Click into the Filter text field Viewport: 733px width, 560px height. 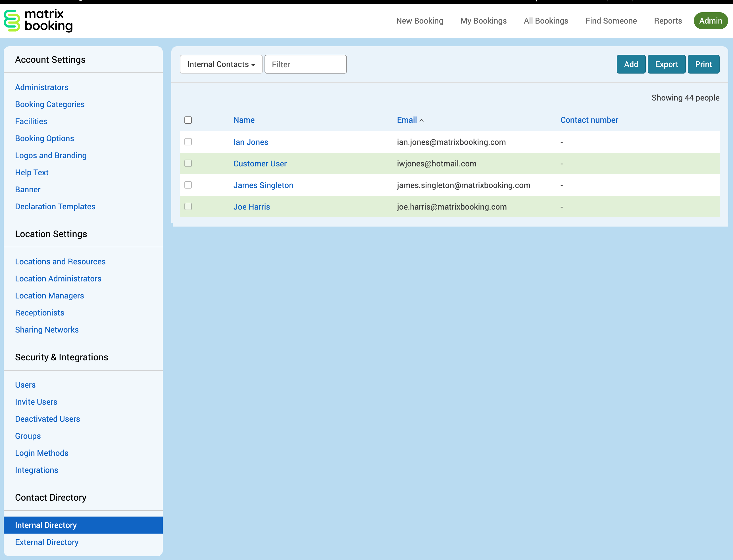(305, 64)
